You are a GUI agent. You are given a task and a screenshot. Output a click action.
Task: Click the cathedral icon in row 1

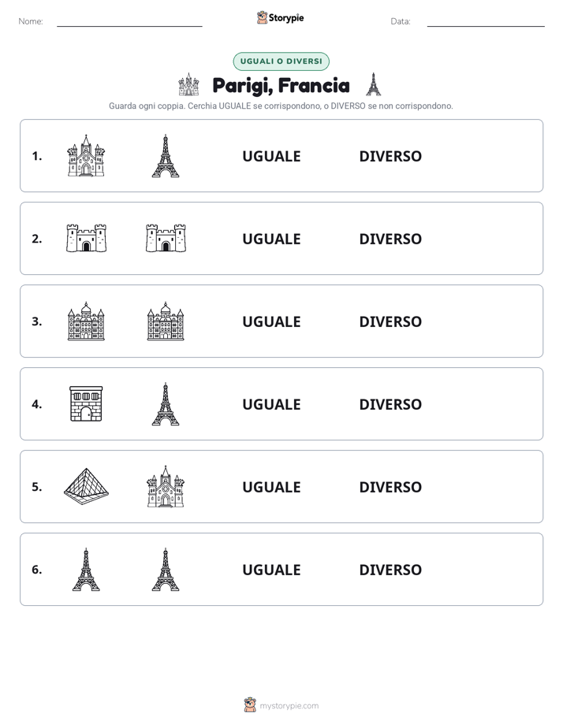[86, 155]
